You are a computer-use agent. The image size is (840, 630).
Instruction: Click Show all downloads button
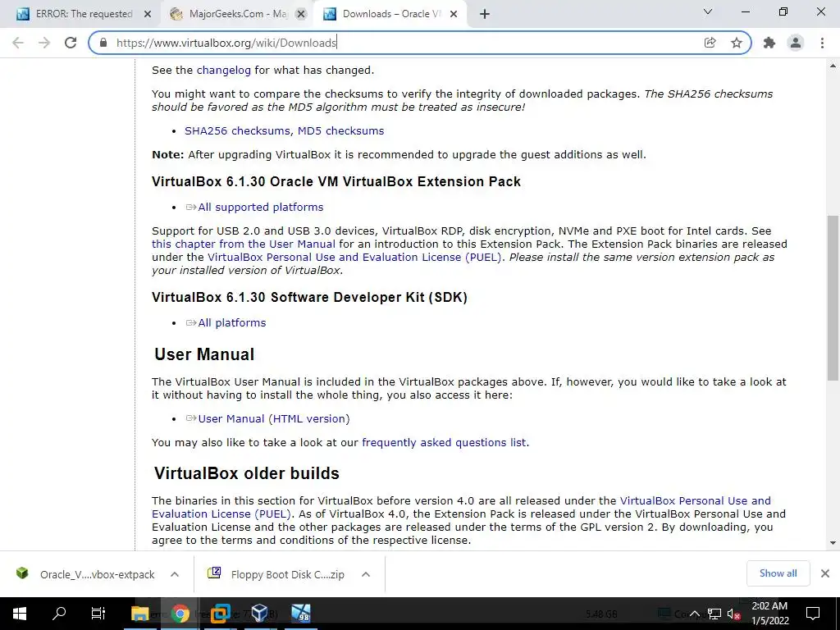[x=778, y=573]
